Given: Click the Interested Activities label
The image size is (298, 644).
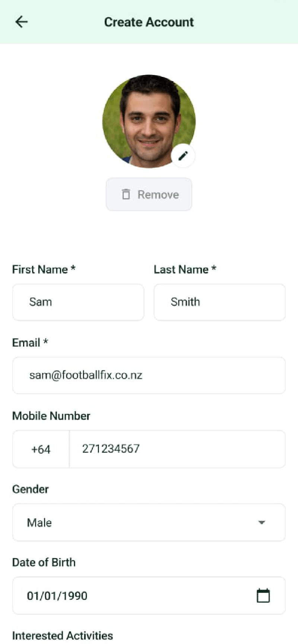Looking at the screenshot, I should click(x=63, y=635).
